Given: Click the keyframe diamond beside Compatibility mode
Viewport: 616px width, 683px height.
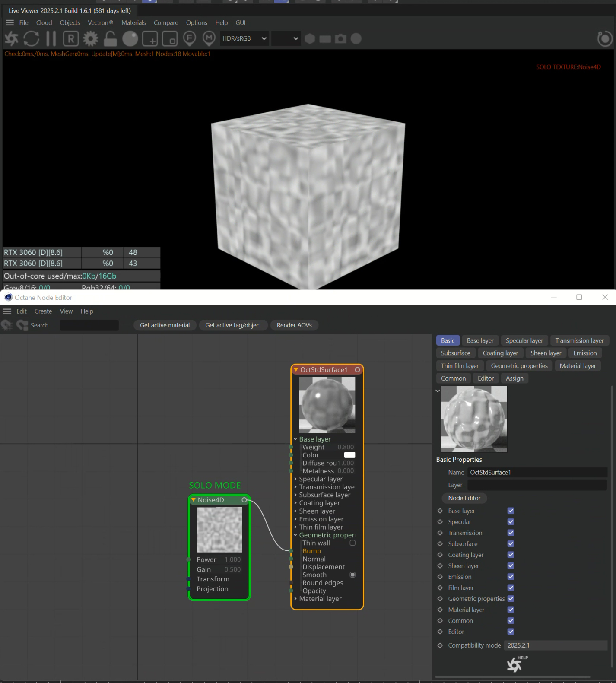Looking at the screenshot, I should 440,645.
